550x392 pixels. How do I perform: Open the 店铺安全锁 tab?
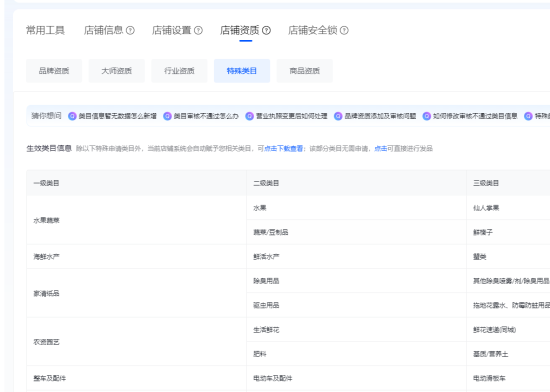pyautogui.click(x=313, y=31)
